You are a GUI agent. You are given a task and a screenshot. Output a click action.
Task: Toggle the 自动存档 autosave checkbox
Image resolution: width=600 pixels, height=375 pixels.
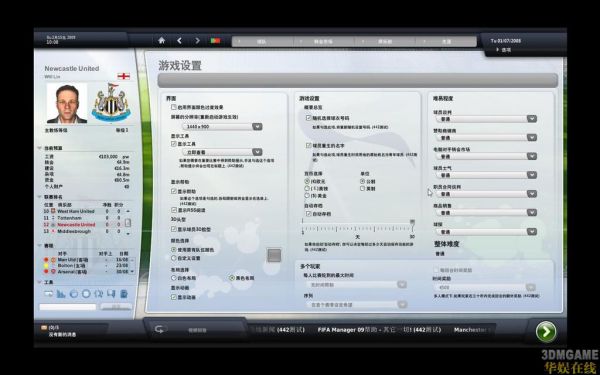308,214
